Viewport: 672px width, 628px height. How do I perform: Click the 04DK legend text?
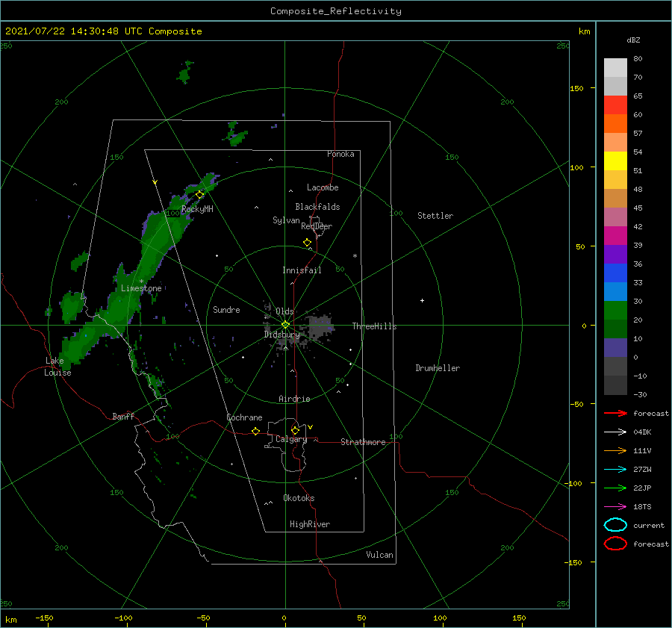coord(642,432)
